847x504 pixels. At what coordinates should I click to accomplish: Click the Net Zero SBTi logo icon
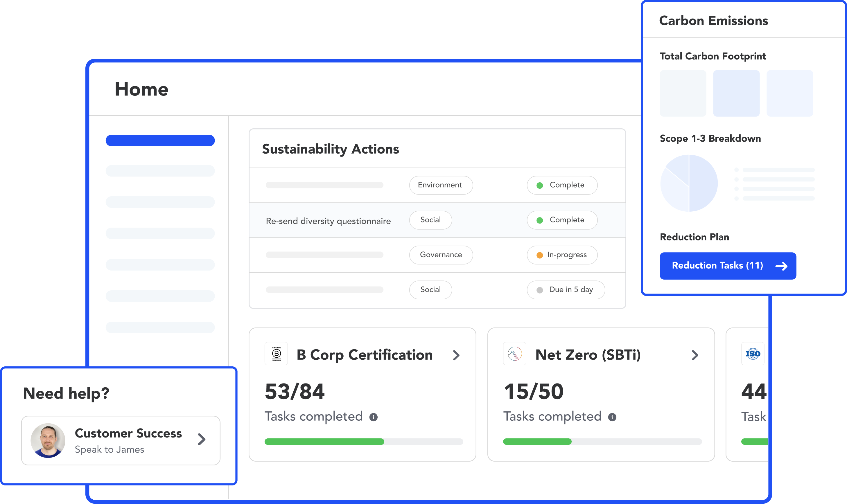point(514,354)
